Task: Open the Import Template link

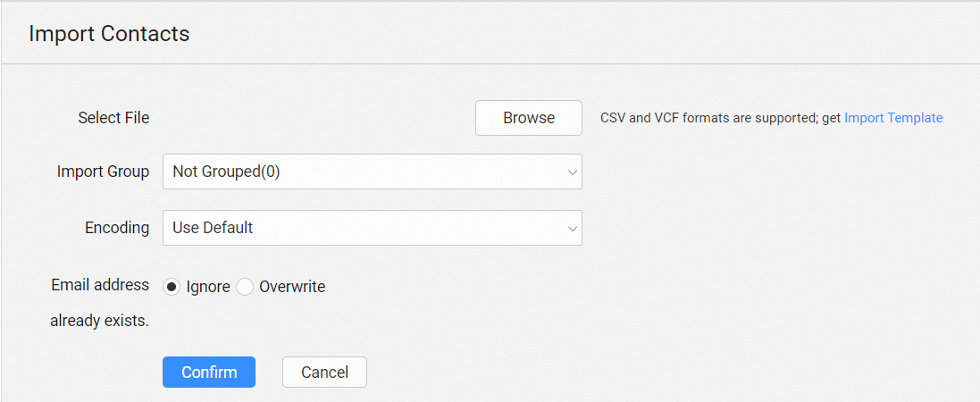Action: [893, 118]
